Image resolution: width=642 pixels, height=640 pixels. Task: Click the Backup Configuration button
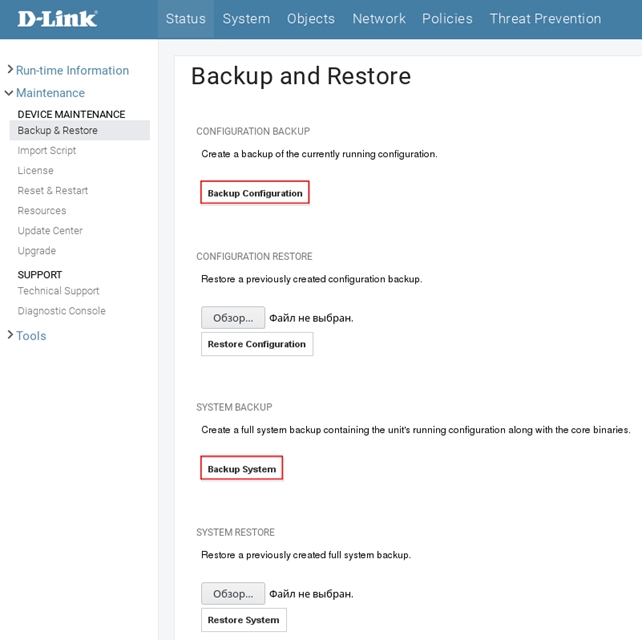(x=255, y=193)
